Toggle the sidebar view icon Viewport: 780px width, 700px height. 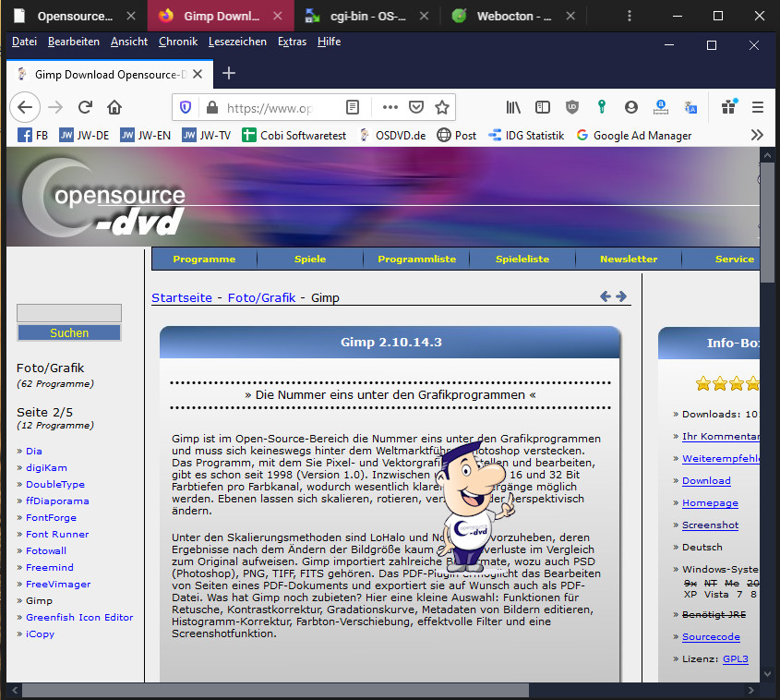coord(543,107)
